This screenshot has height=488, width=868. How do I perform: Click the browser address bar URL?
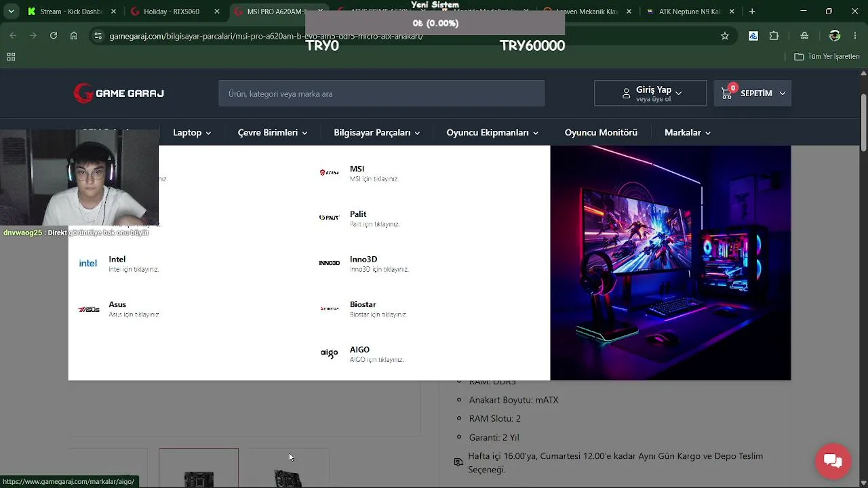coord(266,36)
